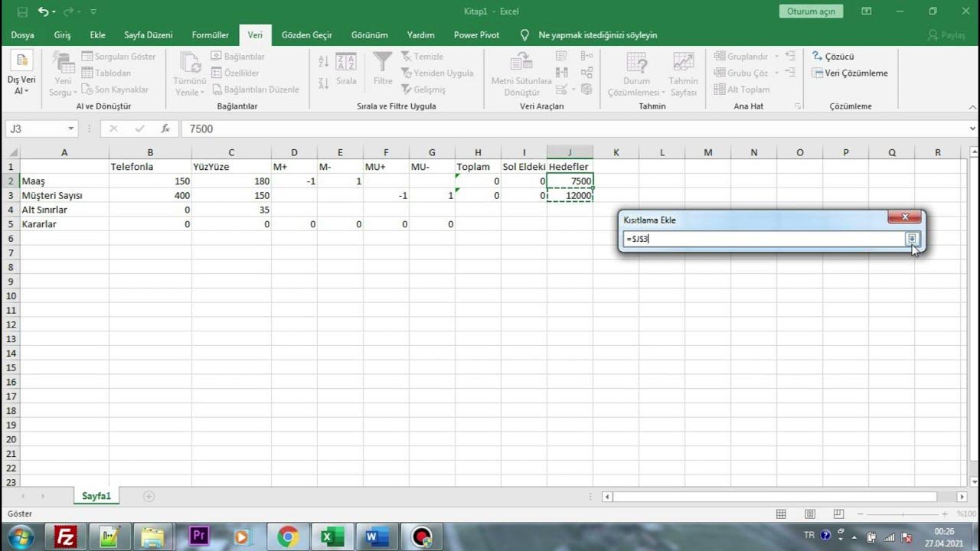Screen dimensions: 980x551
Task: Open FileZilla from the taskbar
Action: click(65, 536)
